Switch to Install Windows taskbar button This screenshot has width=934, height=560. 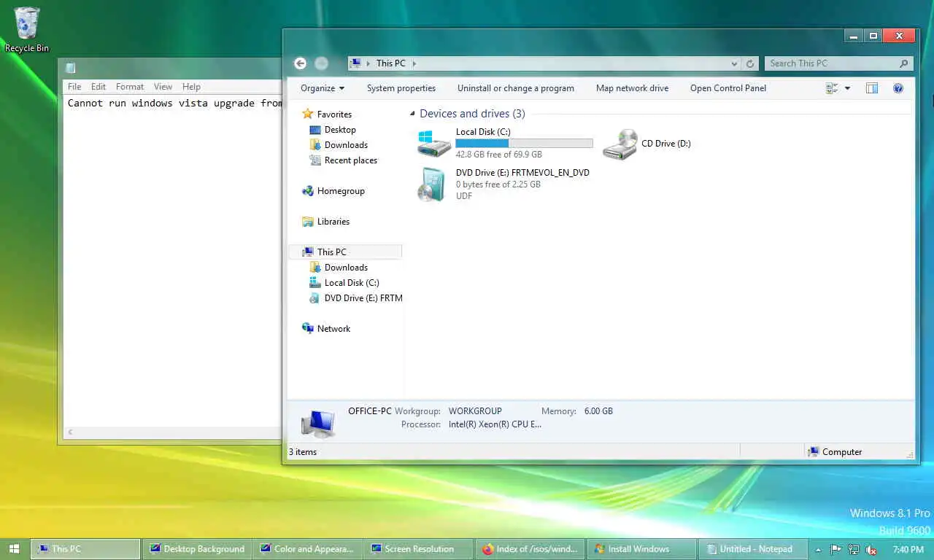[641, 549]
